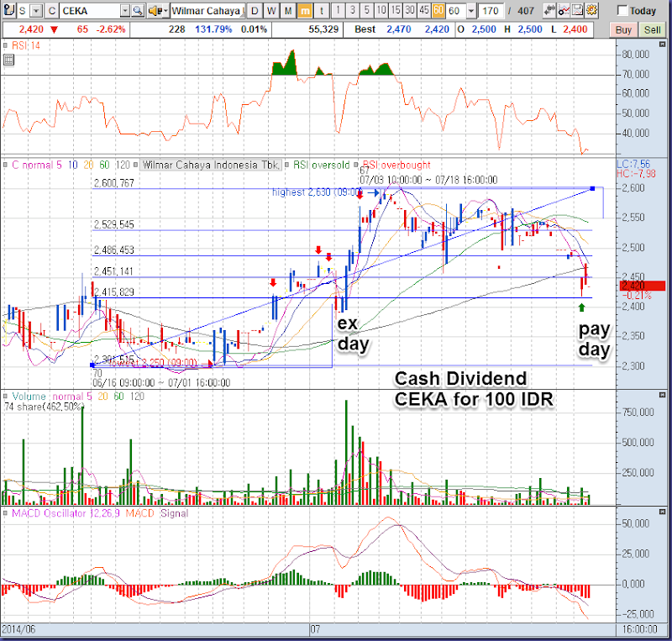Toggle the Wilmar Cahaya Indonesia series marker
This screenshot has width=672, height=641.
click(x=136, y=165)
